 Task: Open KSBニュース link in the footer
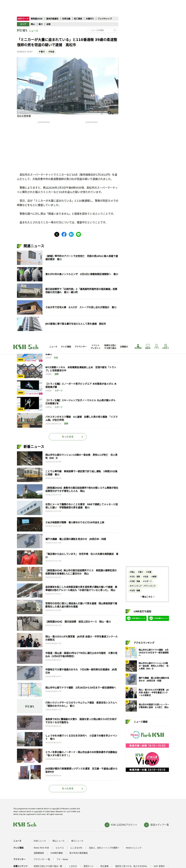[40, 841]
